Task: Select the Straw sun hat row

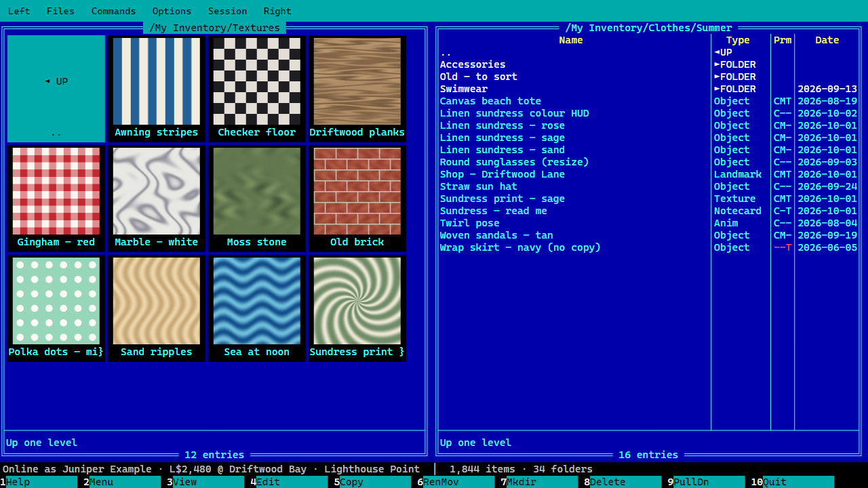Action: click(x=649, y=186)
